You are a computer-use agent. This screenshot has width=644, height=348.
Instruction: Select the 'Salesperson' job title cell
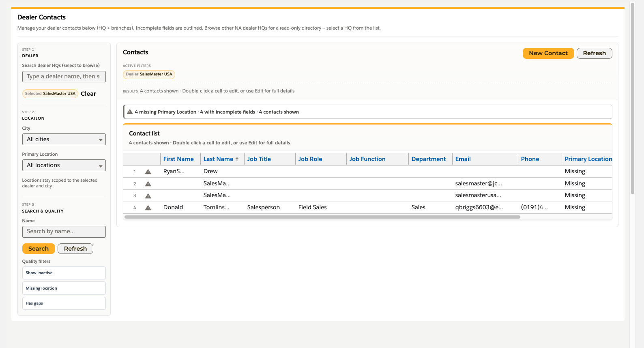[x=270, y=208]
